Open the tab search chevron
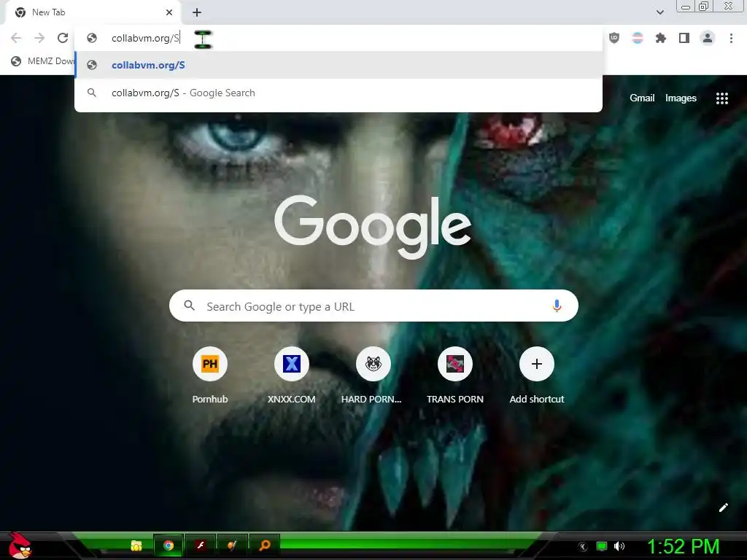The image size is (747, 560). (x=659, y=12)
